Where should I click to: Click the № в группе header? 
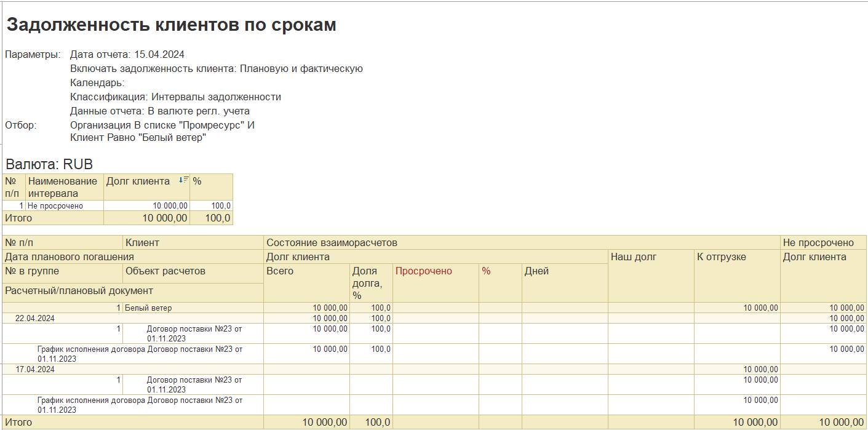[x=63, y=273]
